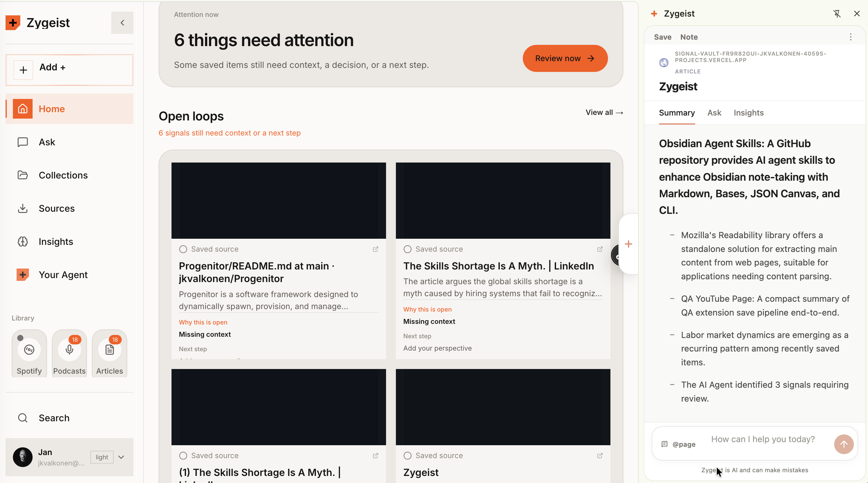Toggle the light theme button

click(x=102, y=457)
